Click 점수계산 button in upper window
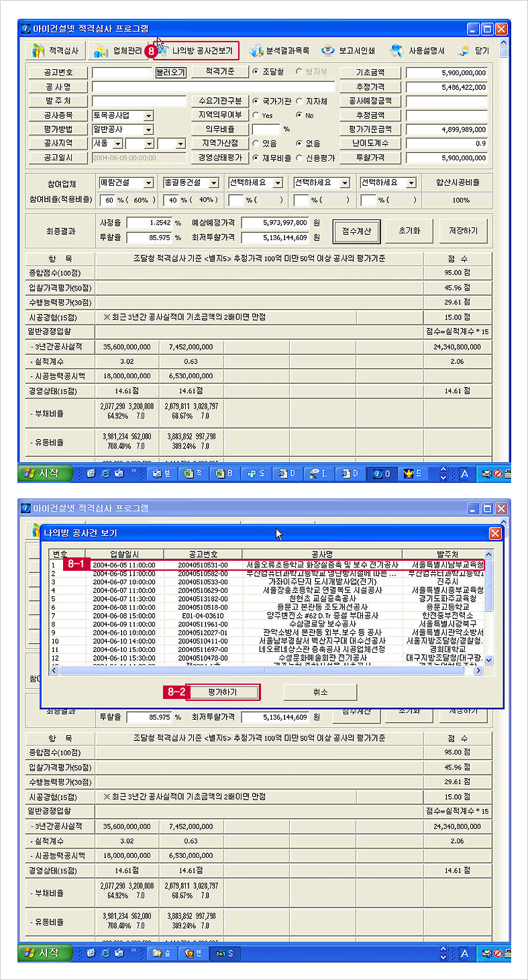The height and width of the screenshot is (980, 528). point(357,231)
